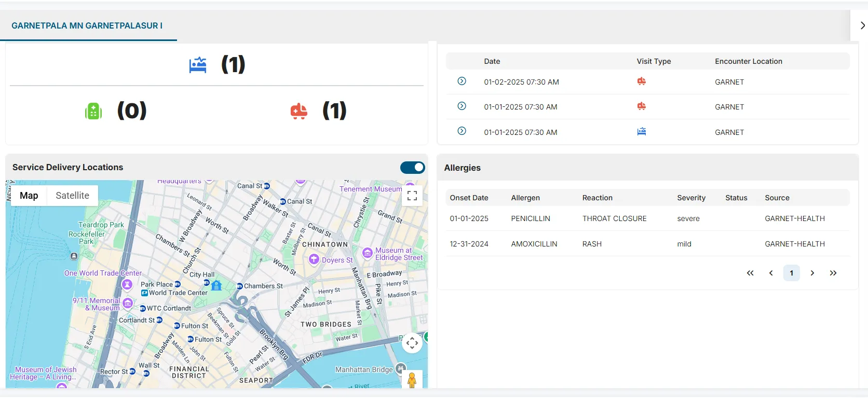Click the Allergen column header

click(525, 198)
